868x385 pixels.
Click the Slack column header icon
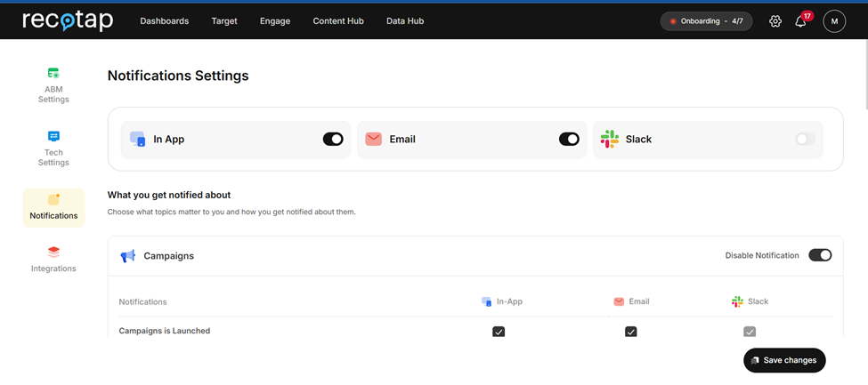tap(737, 301)
